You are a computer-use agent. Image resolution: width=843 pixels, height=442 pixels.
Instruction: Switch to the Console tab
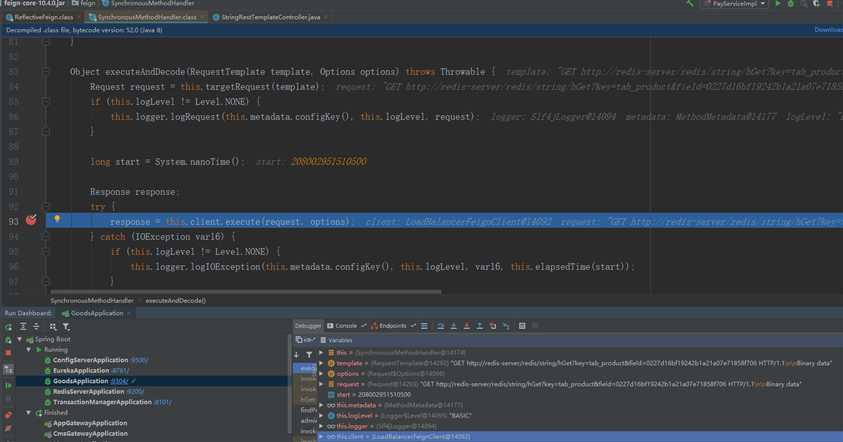tap(342, 326)
